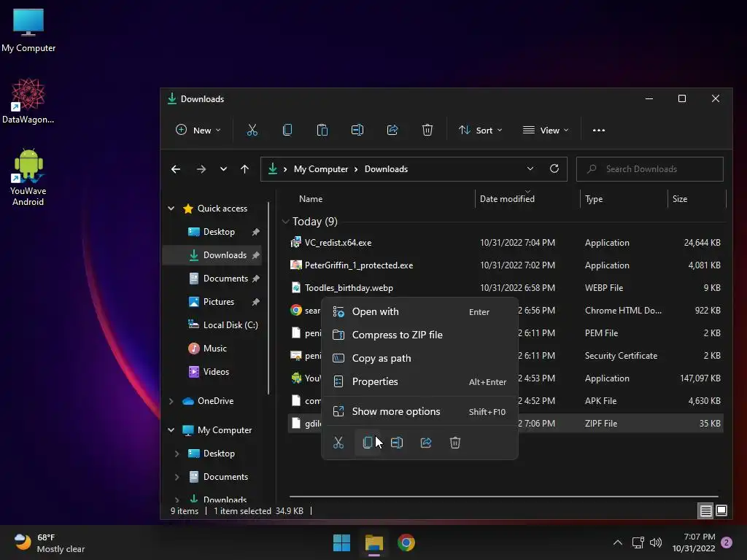
Task: Select Music in Quick access
Action: click(208, 348)
